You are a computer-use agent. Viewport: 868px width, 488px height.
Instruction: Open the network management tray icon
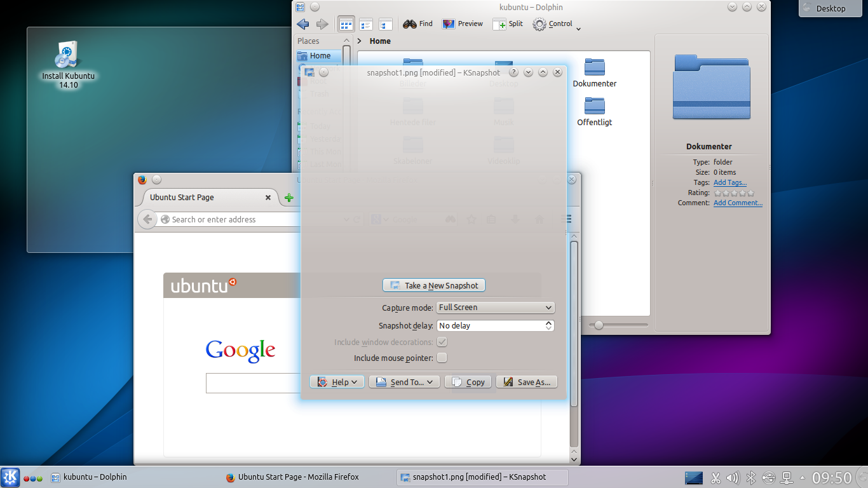coord(787,478)
